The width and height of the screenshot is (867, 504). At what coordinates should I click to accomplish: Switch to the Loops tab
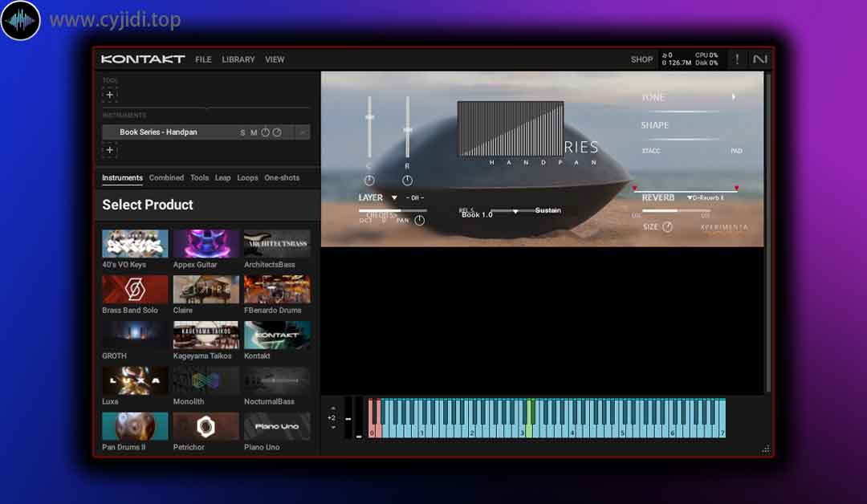coord(247,178)
